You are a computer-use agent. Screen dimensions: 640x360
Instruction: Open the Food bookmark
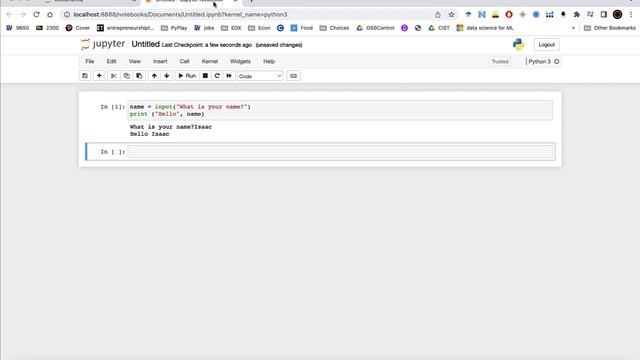(302, 28)
